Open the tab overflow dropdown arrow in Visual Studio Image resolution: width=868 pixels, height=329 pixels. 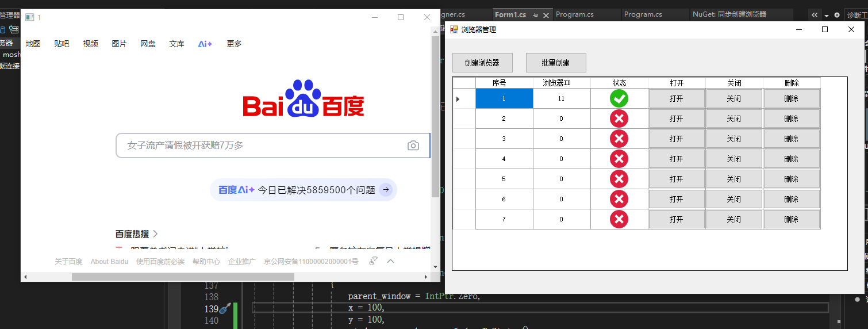click(x=826, y=16)
